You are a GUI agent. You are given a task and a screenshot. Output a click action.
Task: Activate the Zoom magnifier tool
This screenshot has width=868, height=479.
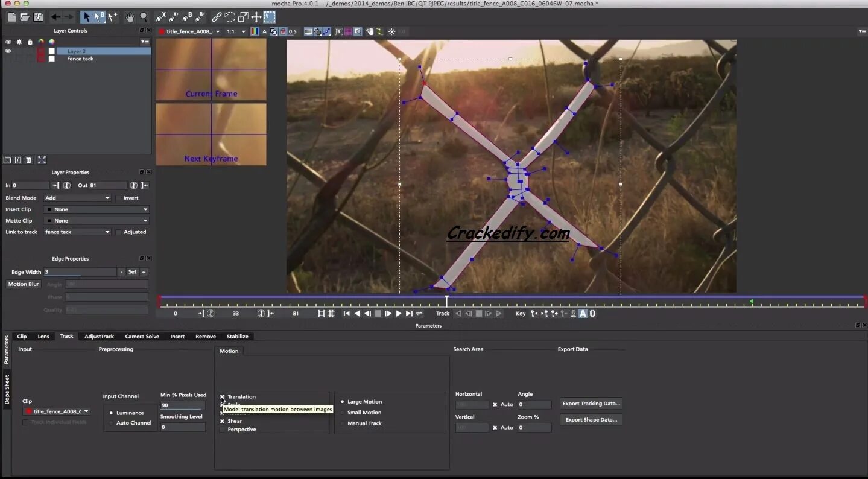144,17
